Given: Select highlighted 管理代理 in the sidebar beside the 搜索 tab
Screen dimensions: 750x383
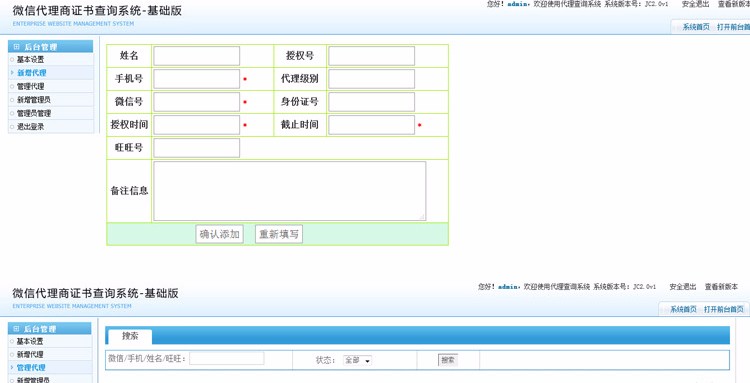Looking at the screenshot, I should (31, 368).
